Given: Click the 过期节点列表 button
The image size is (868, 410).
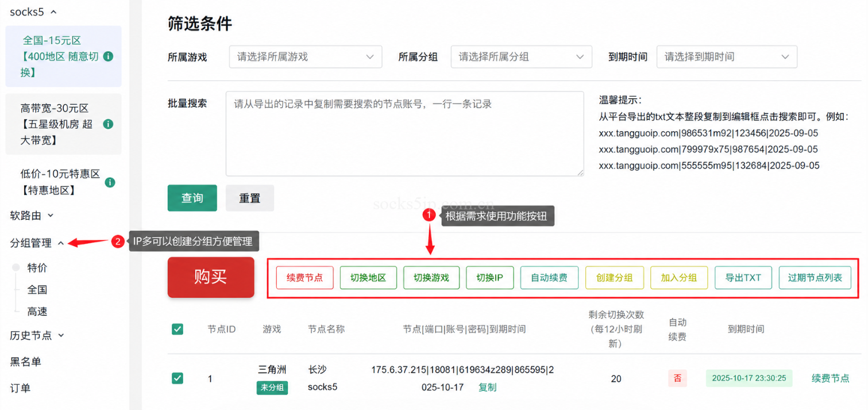Looking at the screenshot, I should click(815, 278).
